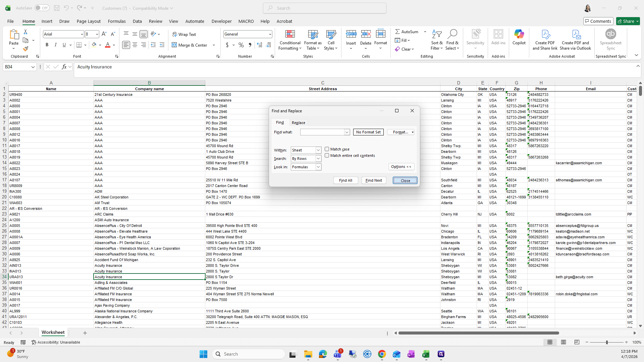This screenshot has height=362, width=644.
Task: Switch to Page Break Preview view
Action: coord(577,342)
